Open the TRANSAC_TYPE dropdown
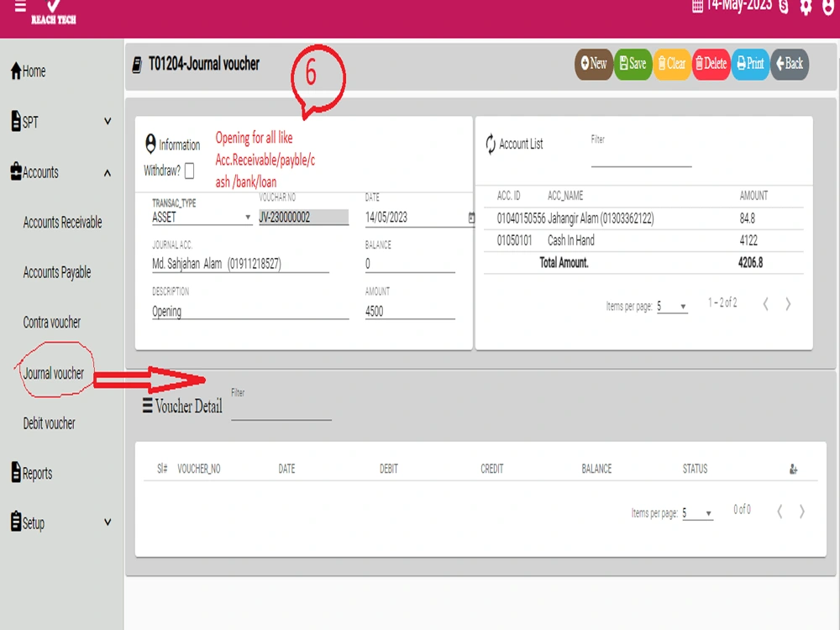 [x=202, y=217]
